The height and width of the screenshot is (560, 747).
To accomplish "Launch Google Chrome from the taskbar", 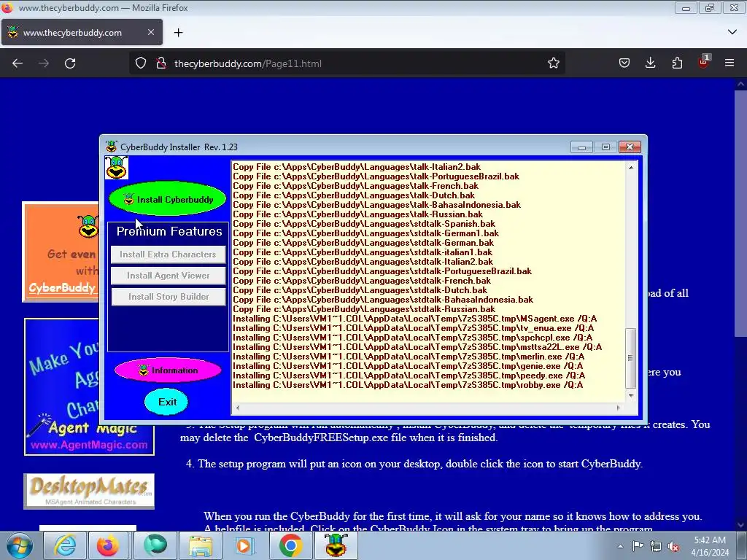I will coord(290,545).
